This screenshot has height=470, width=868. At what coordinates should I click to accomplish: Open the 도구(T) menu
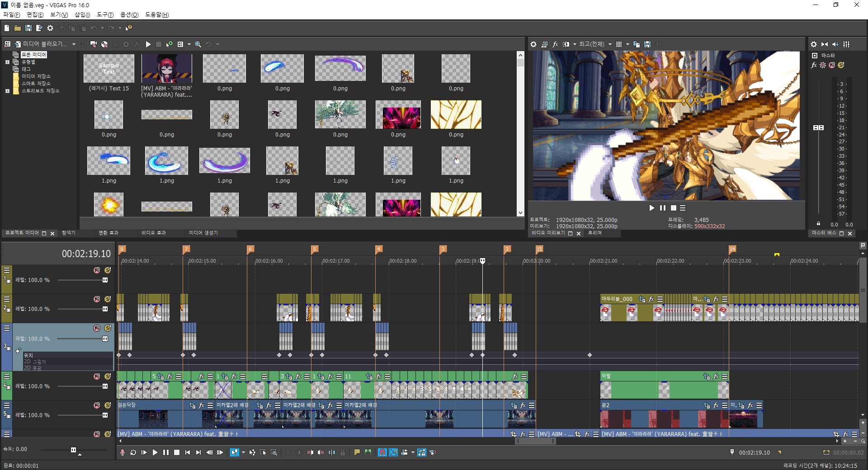pos(105,15)
